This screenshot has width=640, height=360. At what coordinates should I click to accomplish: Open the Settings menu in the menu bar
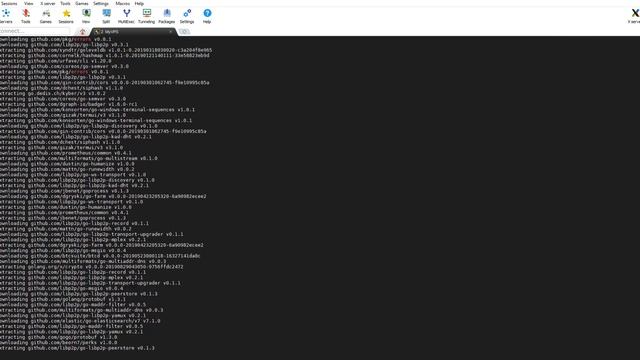101,3
